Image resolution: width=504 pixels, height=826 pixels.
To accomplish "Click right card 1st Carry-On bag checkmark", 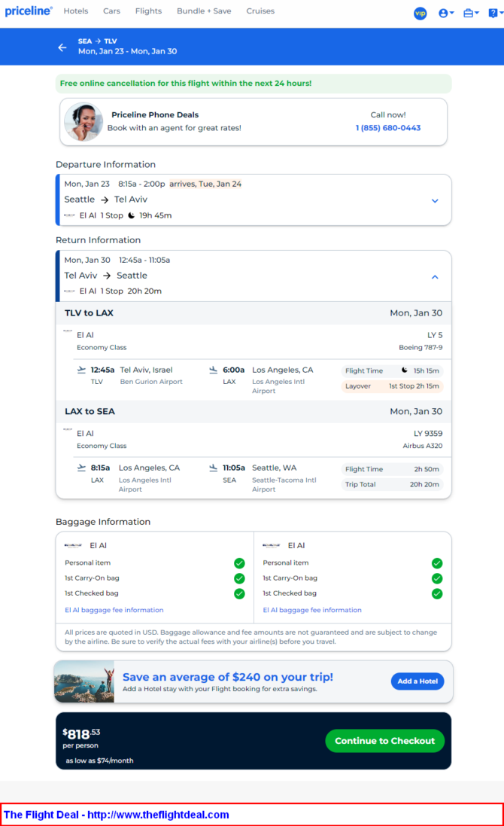I will tap(437, 578).
